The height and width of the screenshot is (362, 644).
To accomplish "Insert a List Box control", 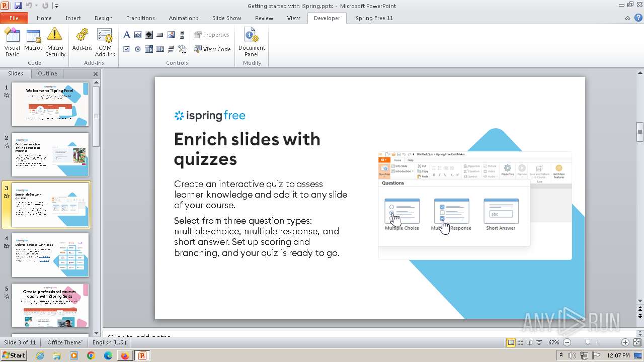I will [x=160, y=49].
